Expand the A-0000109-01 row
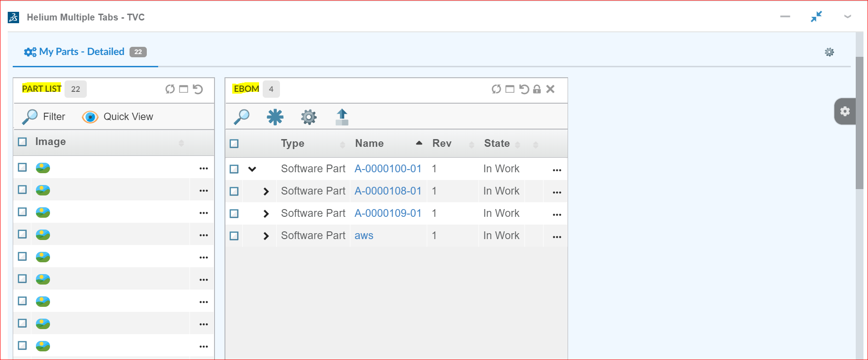Screen dimensions: 868x360 tap(266, 214)
